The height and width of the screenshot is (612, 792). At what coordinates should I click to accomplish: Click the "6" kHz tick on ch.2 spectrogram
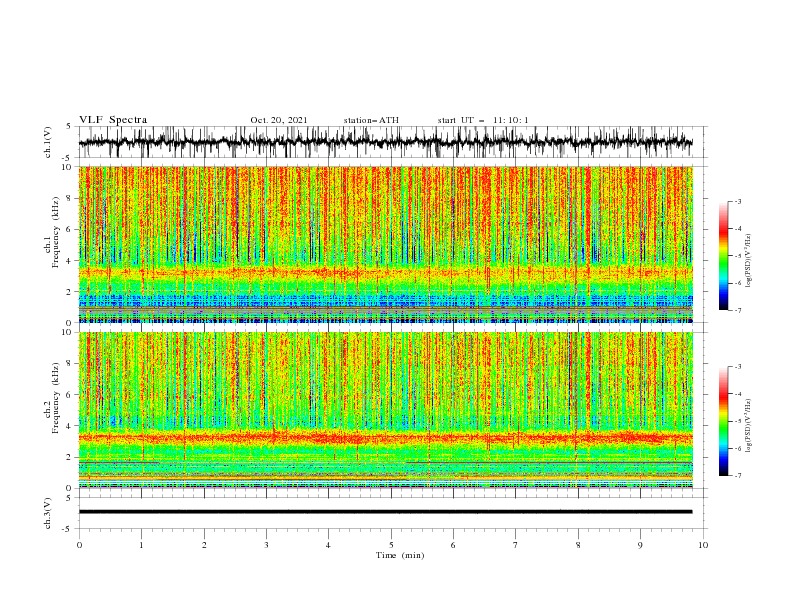pyautogui.click(x=70, y=395)
